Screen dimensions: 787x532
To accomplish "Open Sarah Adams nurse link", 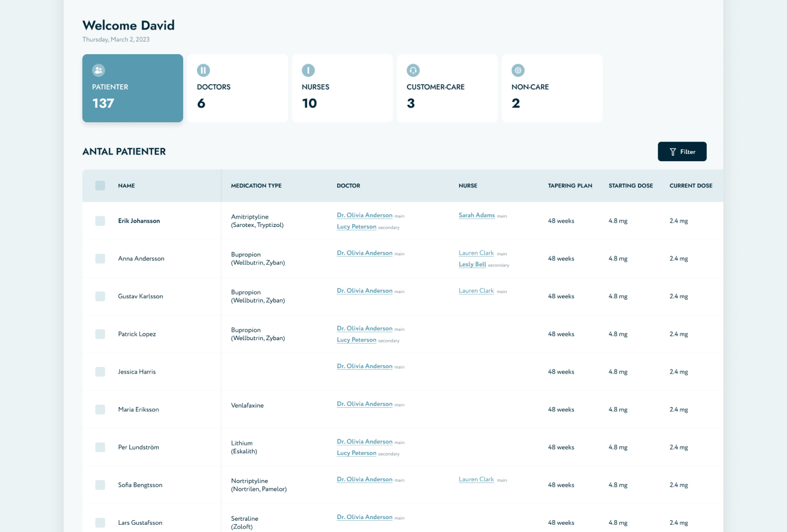I will pos(477,215).
